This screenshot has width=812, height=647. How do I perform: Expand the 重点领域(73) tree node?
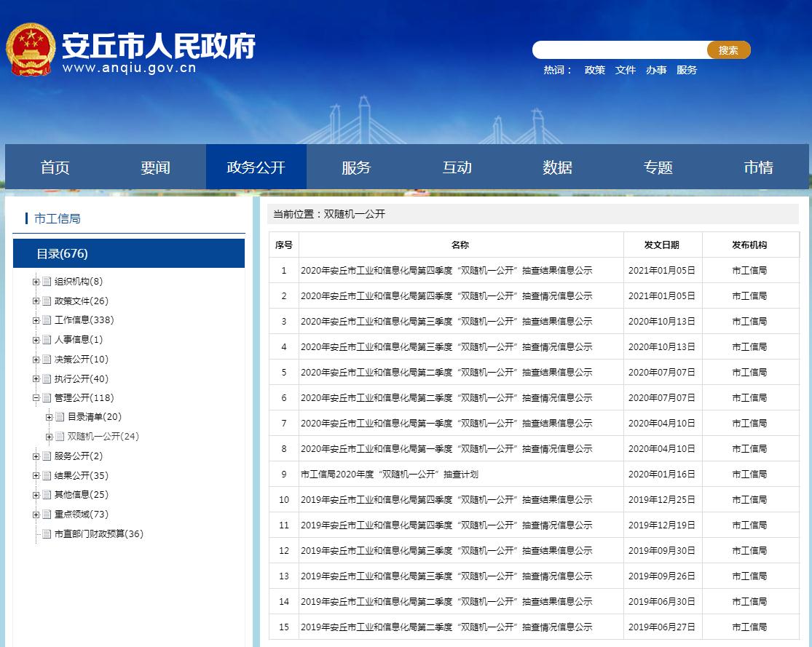36,515
